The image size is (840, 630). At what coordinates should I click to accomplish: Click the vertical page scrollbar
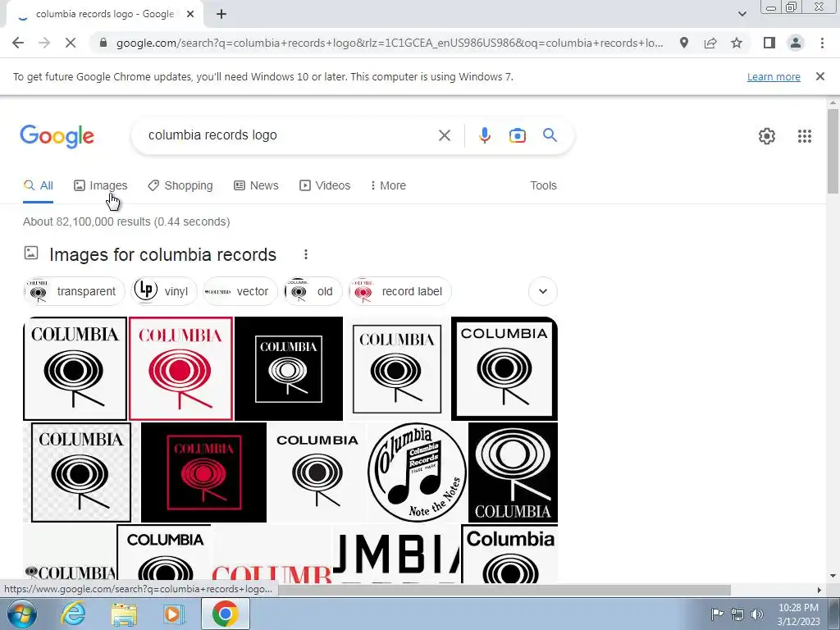point(833,150)
